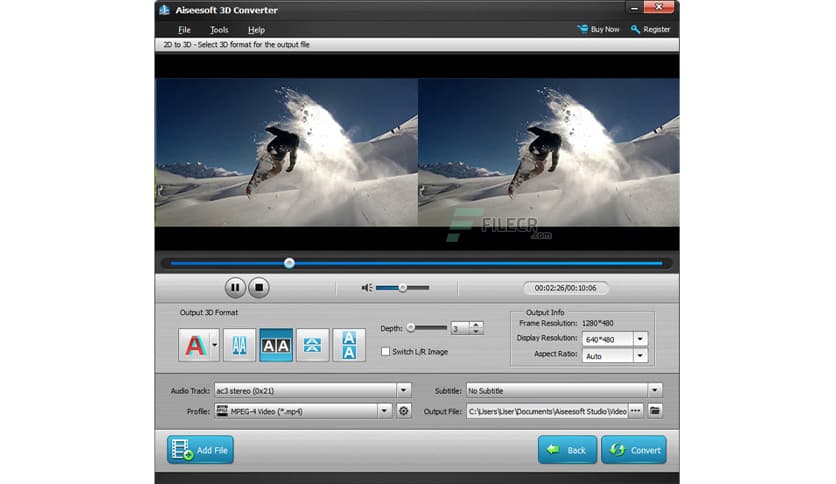Click the Add File button

click(x=200, y=450)
